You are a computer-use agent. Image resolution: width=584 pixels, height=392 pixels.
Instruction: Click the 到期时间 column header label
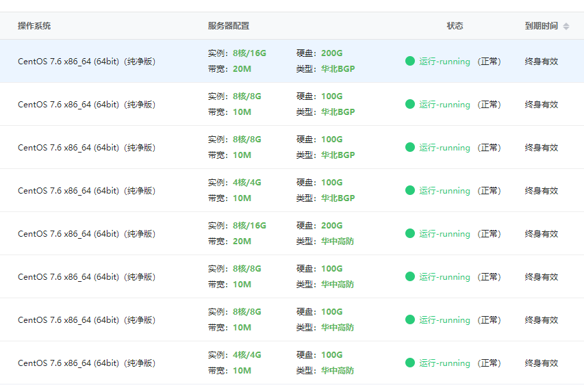[x=541, y=26]
